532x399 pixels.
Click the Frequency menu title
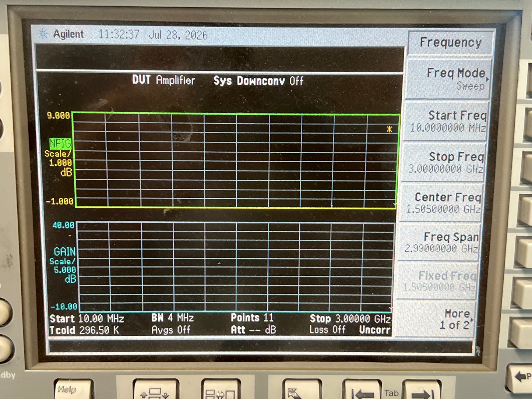coord(451,43)
